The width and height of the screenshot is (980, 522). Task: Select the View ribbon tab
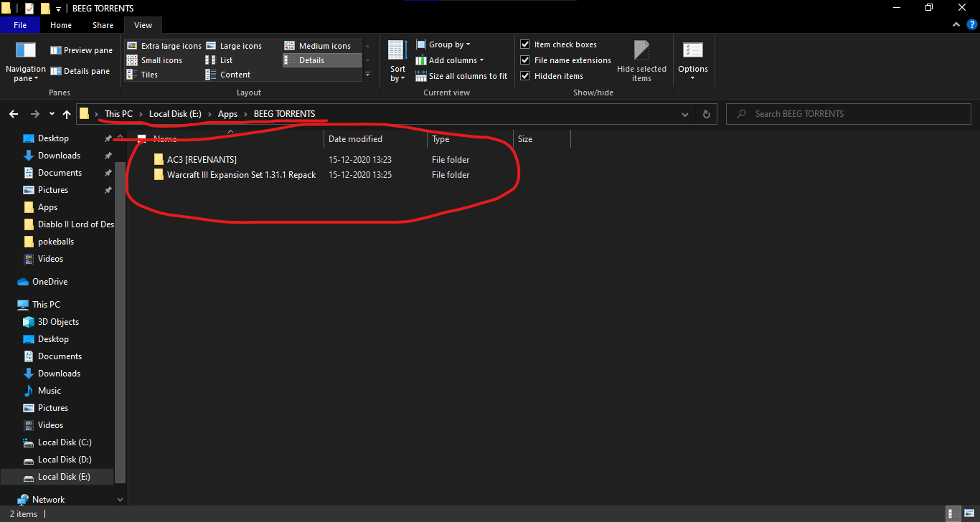pos(143,25)
